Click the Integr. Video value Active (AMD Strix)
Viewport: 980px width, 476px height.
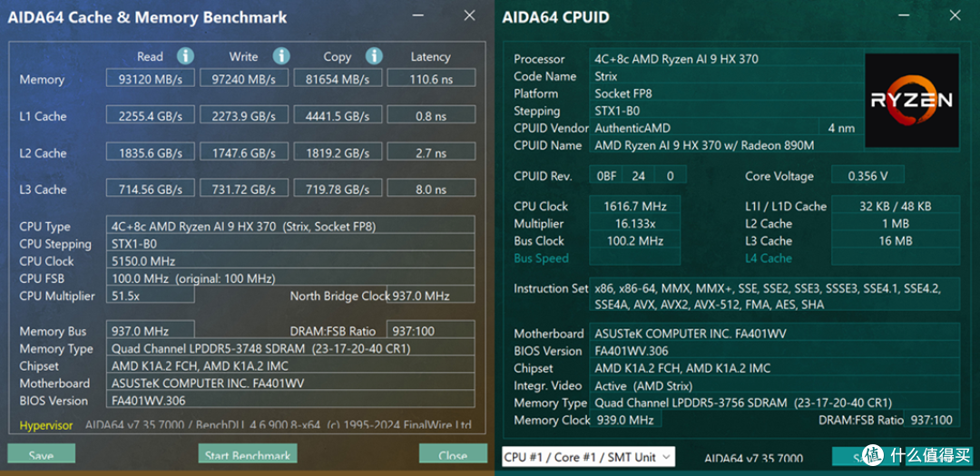tap(774, 386)
